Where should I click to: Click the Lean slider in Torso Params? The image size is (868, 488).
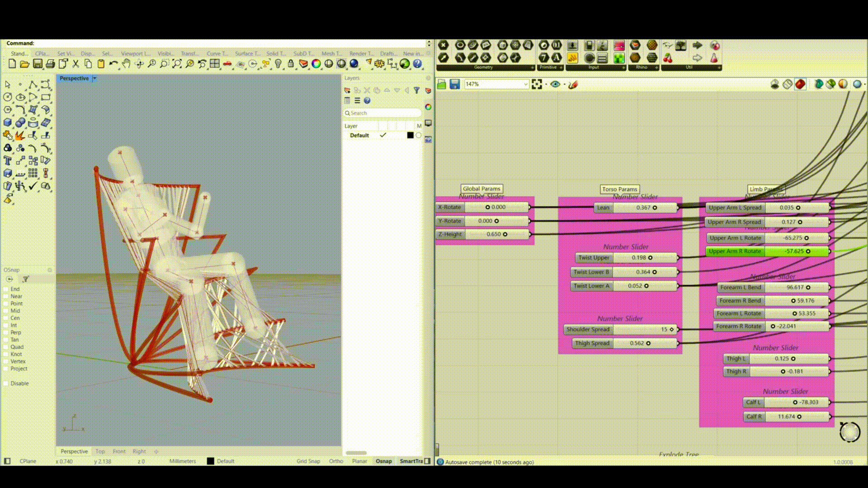point(636,208)
